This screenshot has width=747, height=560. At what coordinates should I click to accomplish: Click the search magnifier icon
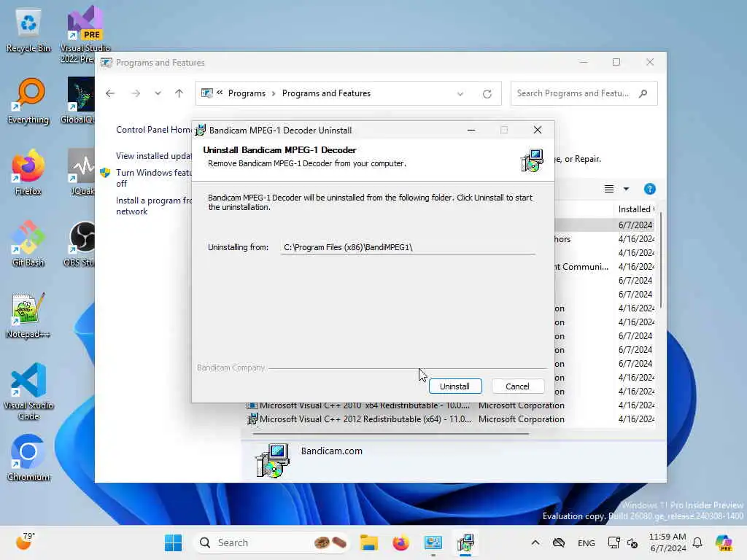point(643,93)
